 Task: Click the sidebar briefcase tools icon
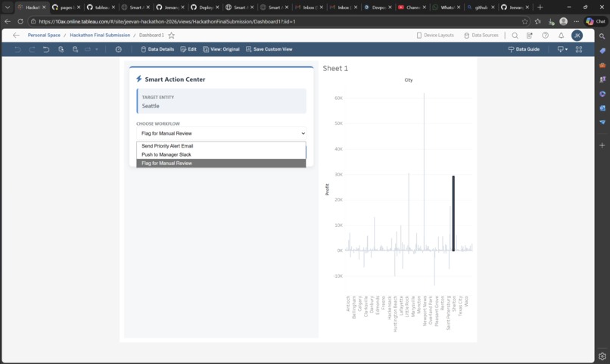click(x=602, y=65)
